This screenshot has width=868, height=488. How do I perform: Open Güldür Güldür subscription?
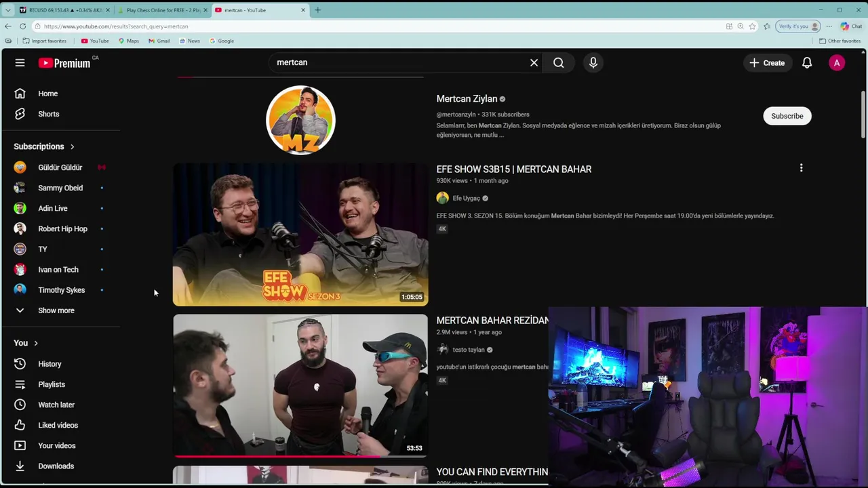61,167
